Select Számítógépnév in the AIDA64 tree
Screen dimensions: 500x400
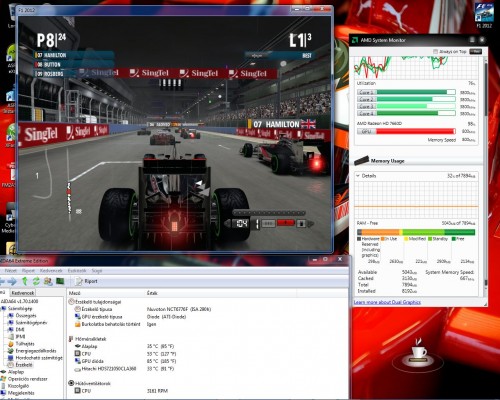(31, 323)
